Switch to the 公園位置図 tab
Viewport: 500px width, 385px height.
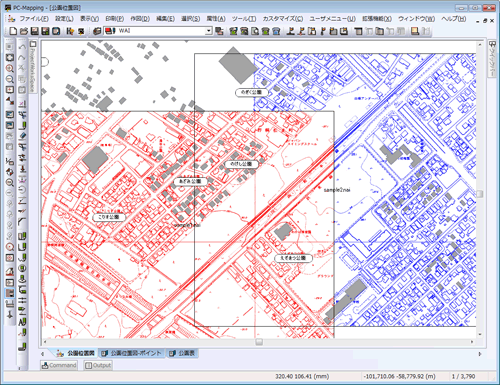coord(76,353)
